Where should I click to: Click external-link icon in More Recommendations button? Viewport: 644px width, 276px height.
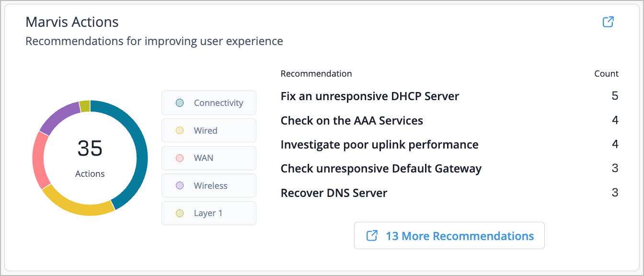[x=372, y=236]
